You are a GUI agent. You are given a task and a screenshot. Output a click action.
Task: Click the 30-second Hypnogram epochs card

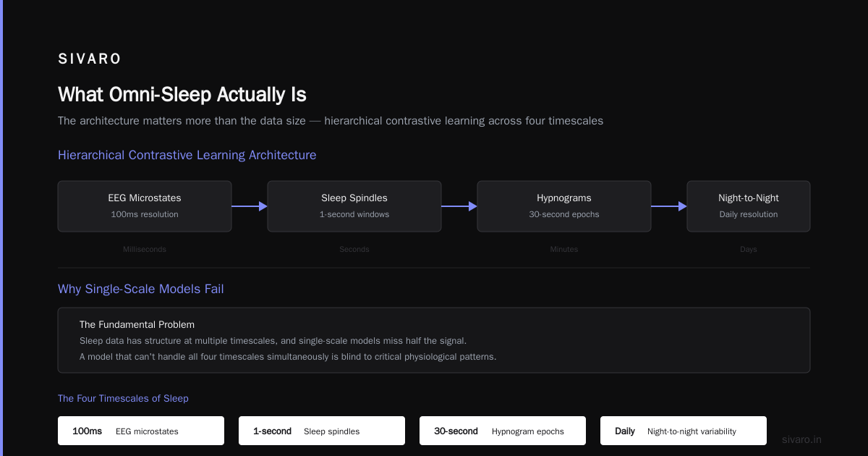503,431
